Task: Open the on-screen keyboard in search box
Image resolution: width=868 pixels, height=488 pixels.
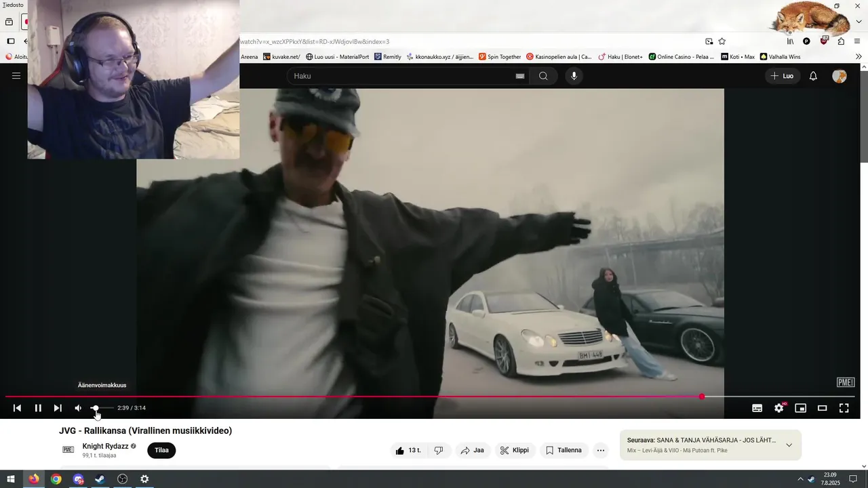Action: [x=520, y=76]
